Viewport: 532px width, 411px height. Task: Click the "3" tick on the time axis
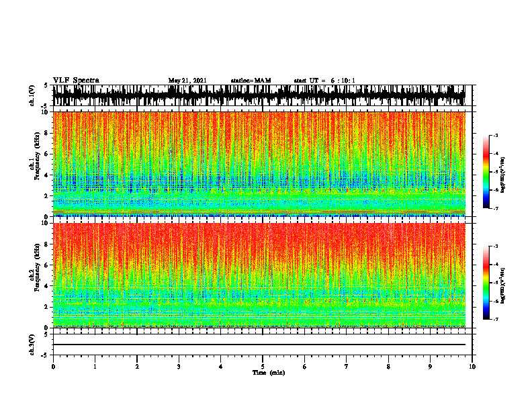click(x=179, y=367)
